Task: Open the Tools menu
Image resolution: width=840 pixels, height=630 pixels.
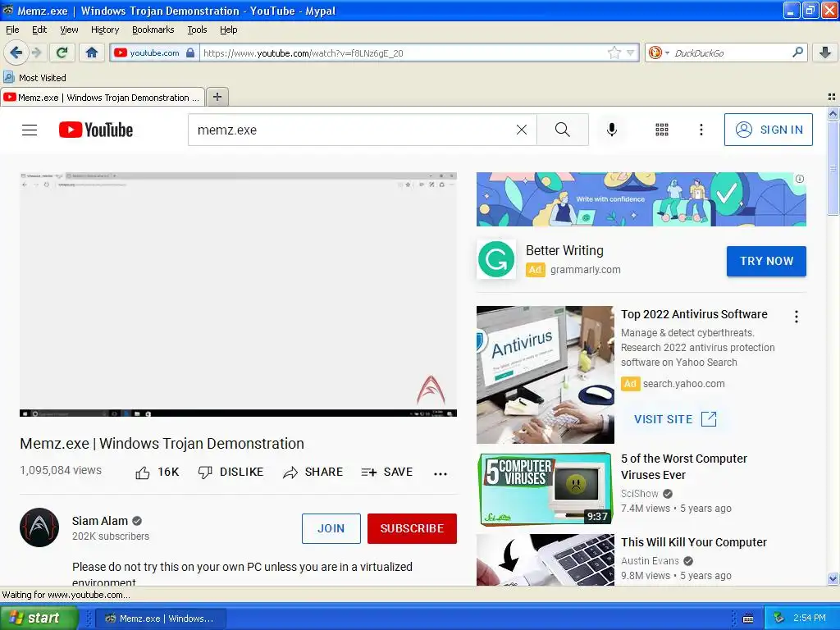Action: point(197,30)
